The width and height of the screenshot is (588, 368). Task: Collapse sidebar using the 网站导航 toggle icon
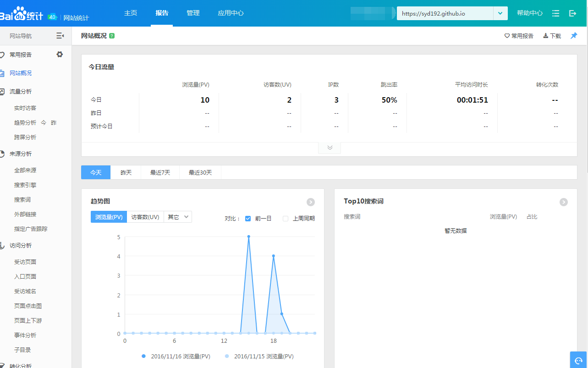click(x=60, y=36)
